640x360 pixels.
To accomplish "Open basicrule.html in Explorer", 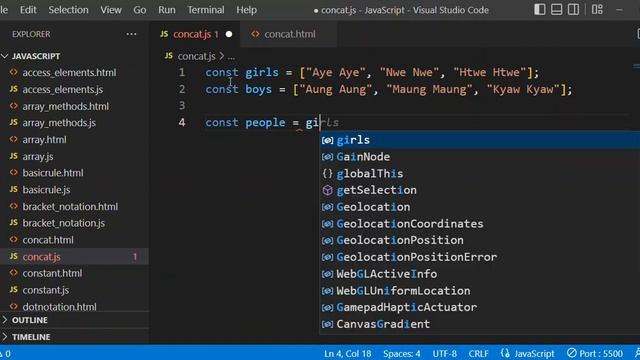I will 53,173.
